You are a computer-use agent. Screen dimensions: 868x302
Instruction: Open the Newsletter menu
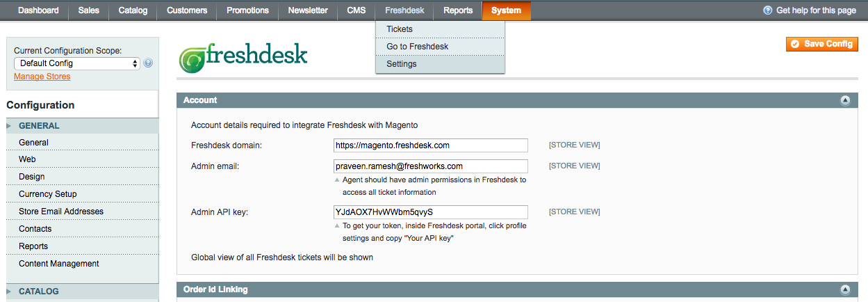coord(308,10)
